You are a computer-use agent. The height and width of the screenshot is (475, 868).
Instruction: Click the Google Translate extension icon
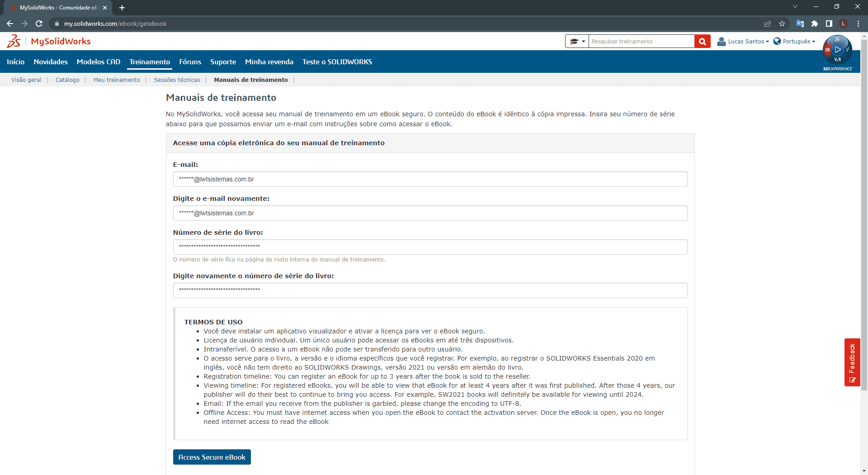pyautogui.click(x=800, y=24)
